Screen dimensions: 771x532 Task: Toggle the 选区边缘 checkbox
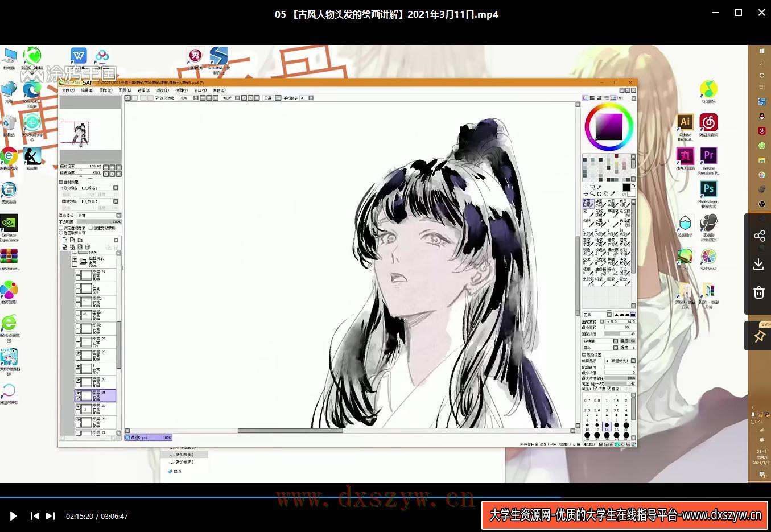click(157, 98)
